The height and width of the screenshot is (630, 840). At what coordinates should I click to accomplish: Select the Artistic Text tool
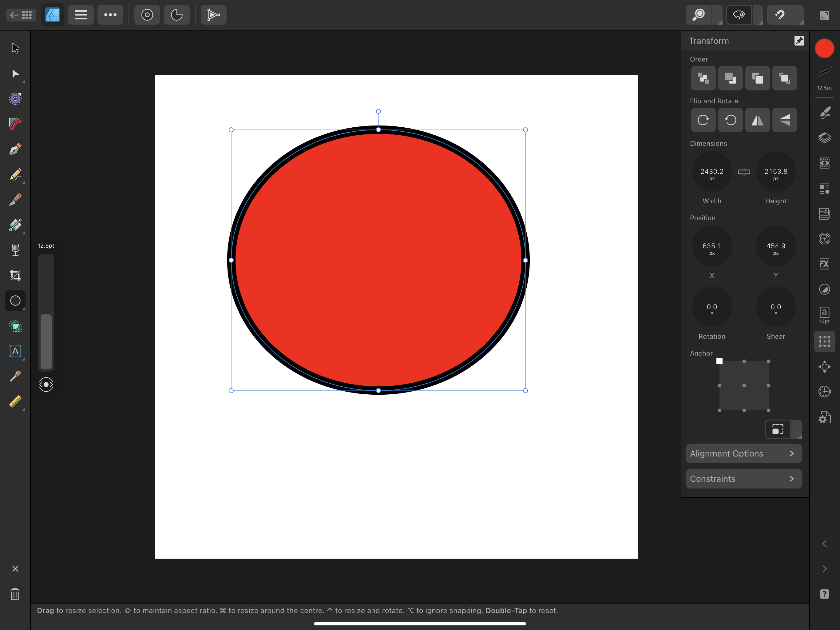15,351
